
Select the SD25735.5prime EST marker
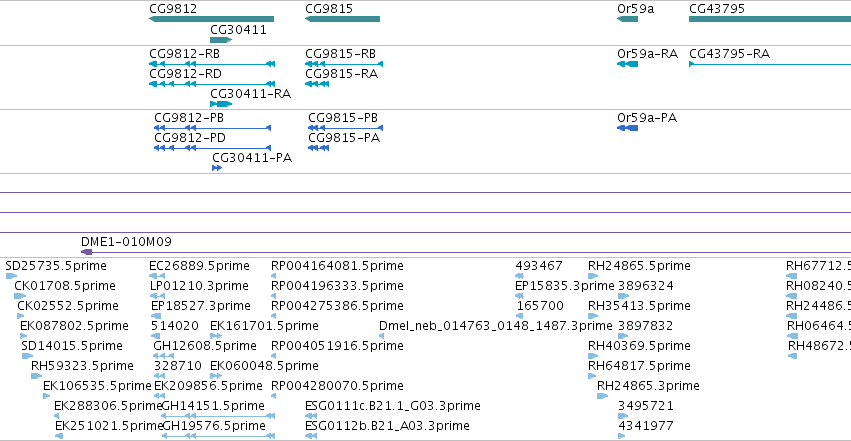(11, 276)
